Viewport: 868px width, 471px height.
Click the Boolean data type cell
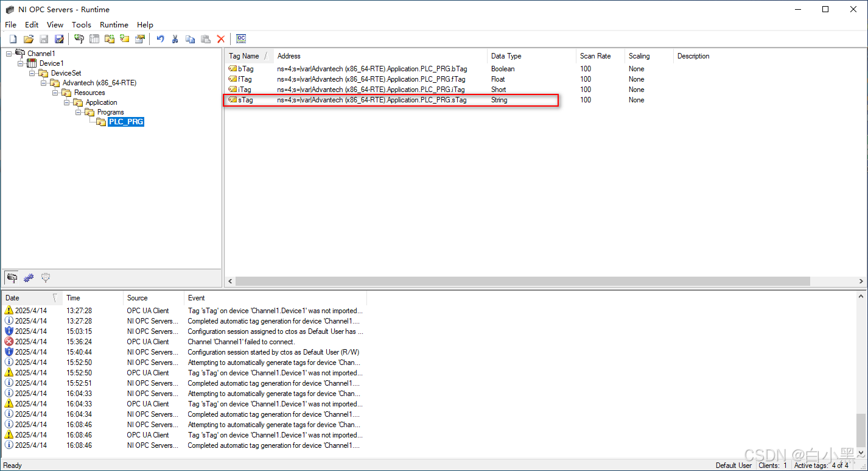[x=503, y=69]
